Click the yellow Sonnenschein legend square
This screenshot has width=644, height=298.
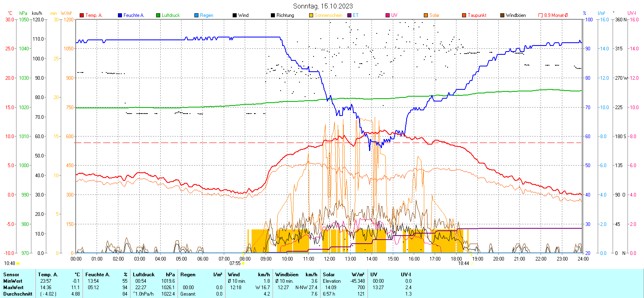(311, 15)
